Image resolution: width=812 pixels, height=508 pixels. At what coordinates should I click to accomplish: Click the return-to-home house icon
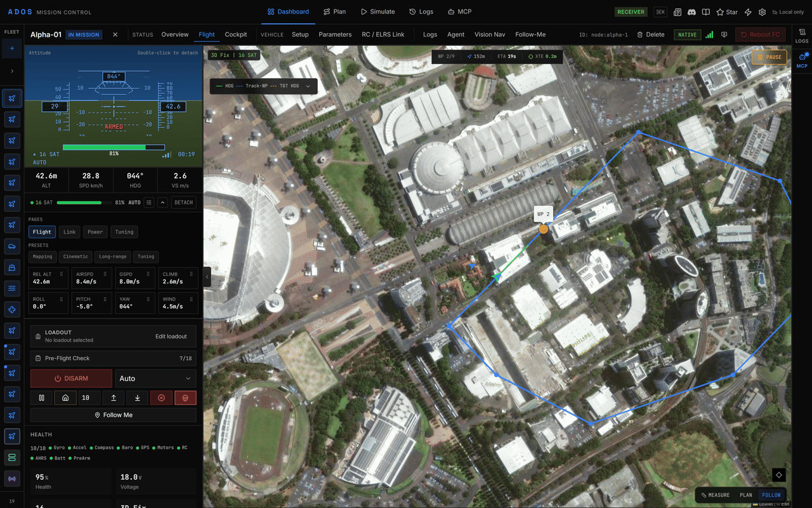[65, 398]
